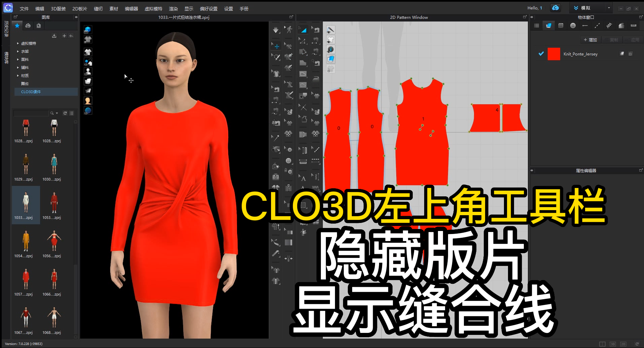Image resolution: width=644 pixels, height=348 pixels.
Task: Select the Iron tool in 2D toolbar
Action: 316,79
